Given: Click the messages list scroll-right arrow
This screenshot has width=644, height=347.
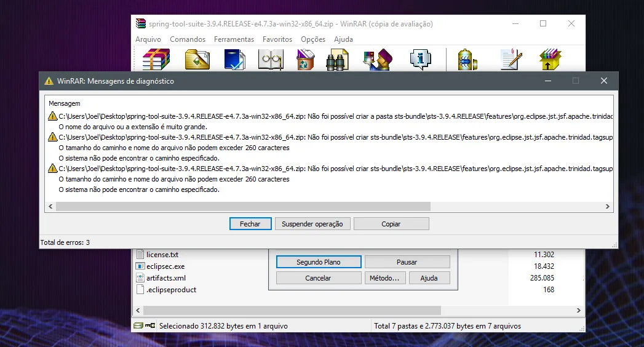Looking at the screenshot, I should [608, 206].
